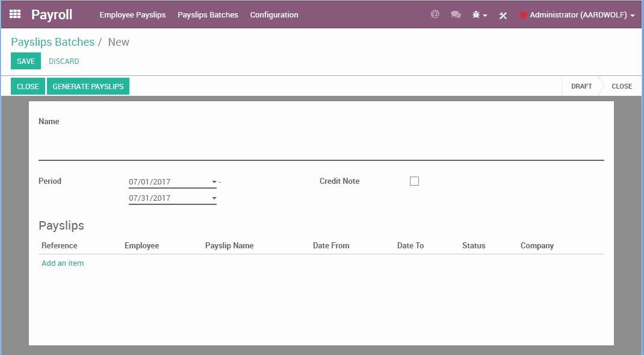Click the red Administrator avatar icon
The height and width of the screenshot is (355, 644).
tap(522, 15)
